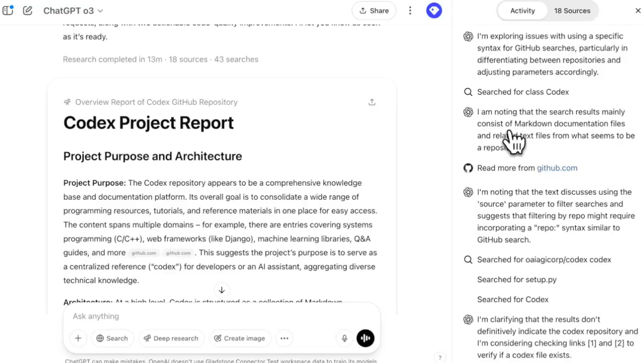
Task: Click 'Searched for oaiagicorp/codex codex' entry
Action: click(x=544, y=259)
